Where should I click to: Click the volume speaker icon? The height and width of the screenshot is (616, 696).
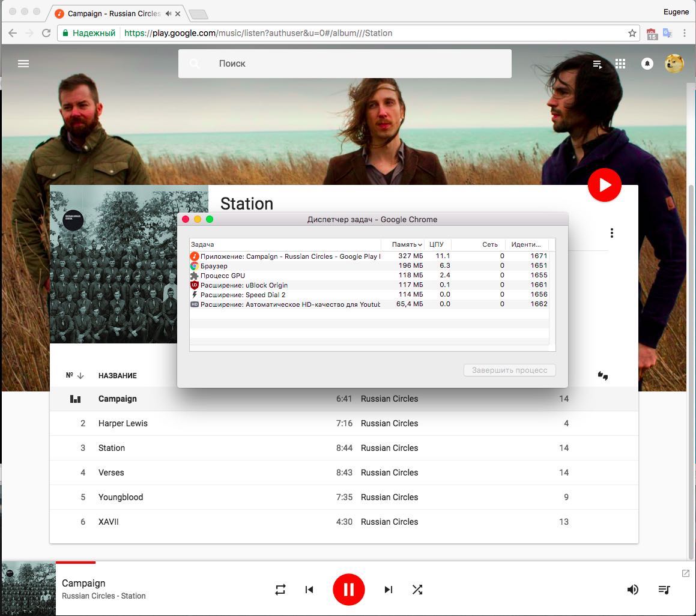[x=632, y=590]
